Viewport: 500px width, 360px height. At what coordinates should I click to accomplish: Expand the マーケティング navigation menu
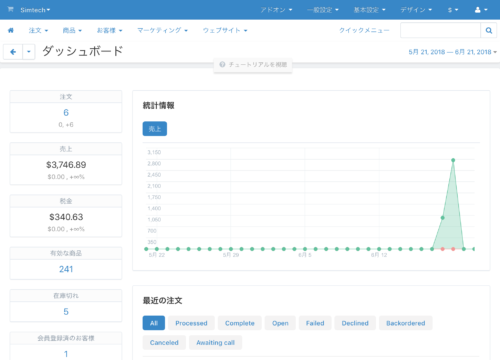(x=163, y=30)
